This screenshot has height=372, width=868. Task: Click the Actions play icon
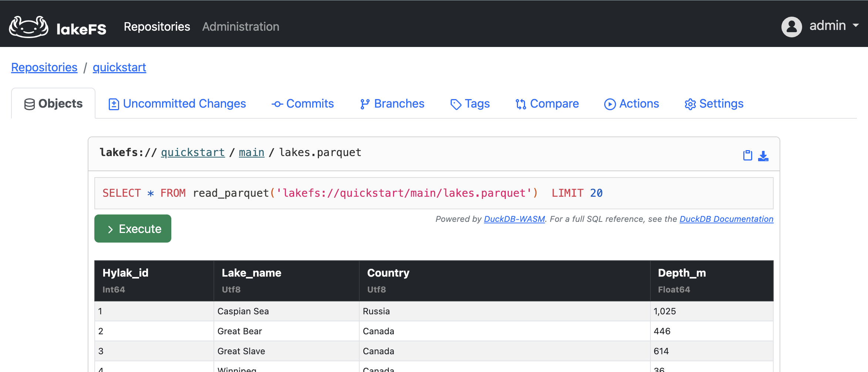click(610, 104)
